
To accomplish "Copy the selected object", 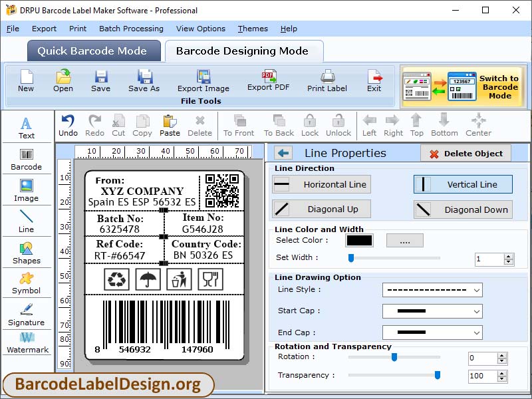I will coord(142,126).
